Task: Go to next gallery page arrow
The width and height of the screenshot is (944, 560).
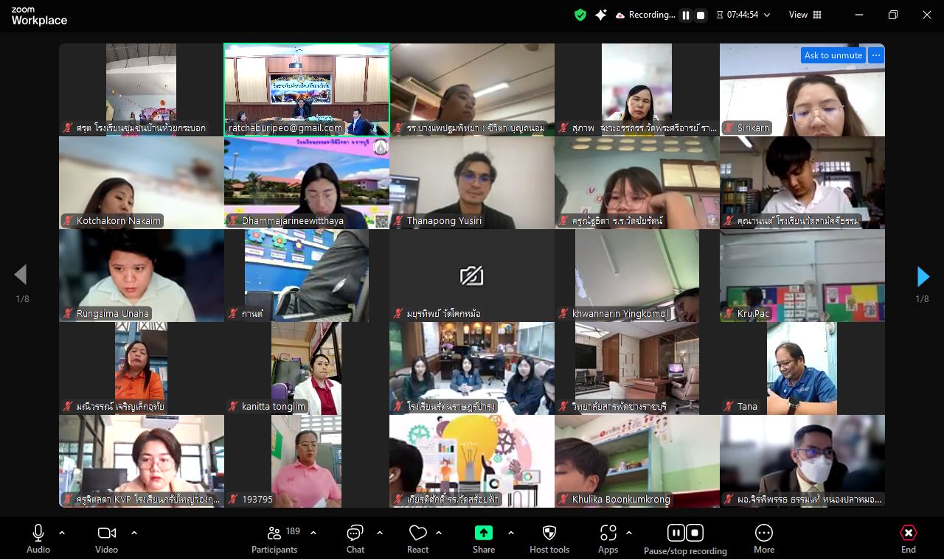Action: click(x=923, y=276)
